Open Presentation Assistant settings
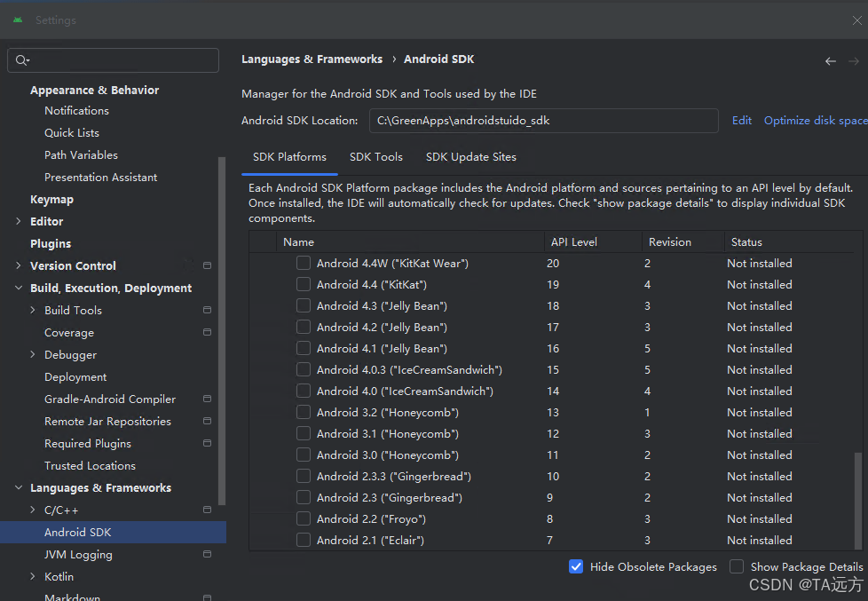This screenshot has width=868, height=601. click(x=101, y=178)
